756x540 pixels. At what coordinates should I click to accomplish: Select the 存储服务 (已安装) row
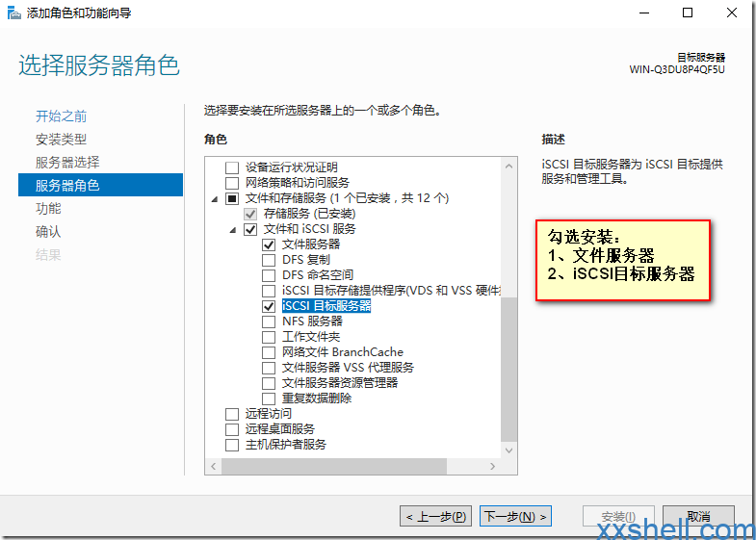[x=309, y=214]
